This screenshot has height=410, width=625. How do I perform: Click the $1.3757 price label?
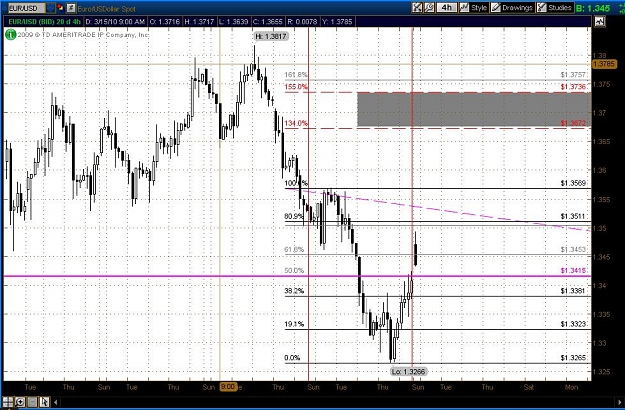[x=573, y=75]
